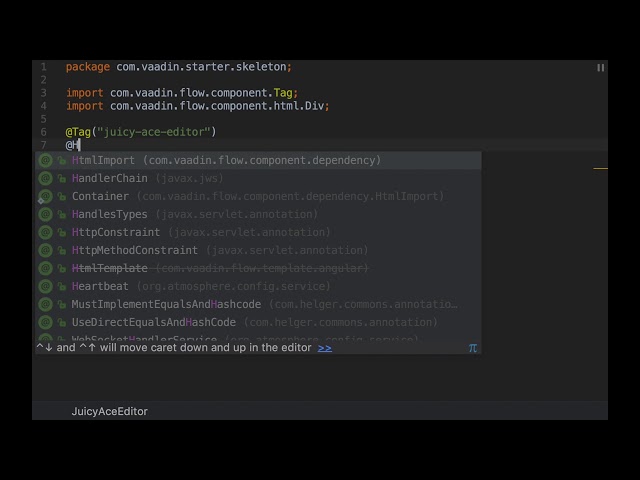Image resolution: width=640 pixels, height=480 pixels.
Task: Click annotation icon beside HttpMethodConstraint
Action: click(45, 250)
